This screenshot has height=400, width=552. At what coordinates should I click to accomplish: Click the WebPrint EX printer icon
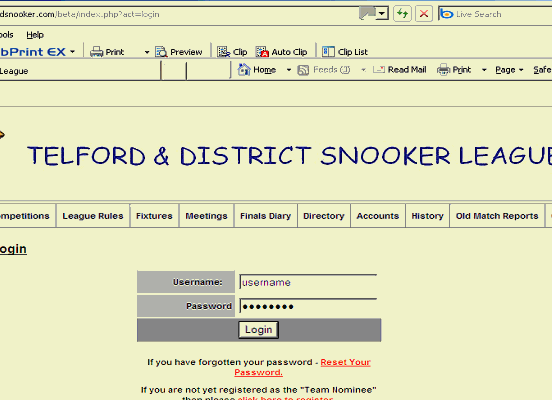(x=96, y=52)
